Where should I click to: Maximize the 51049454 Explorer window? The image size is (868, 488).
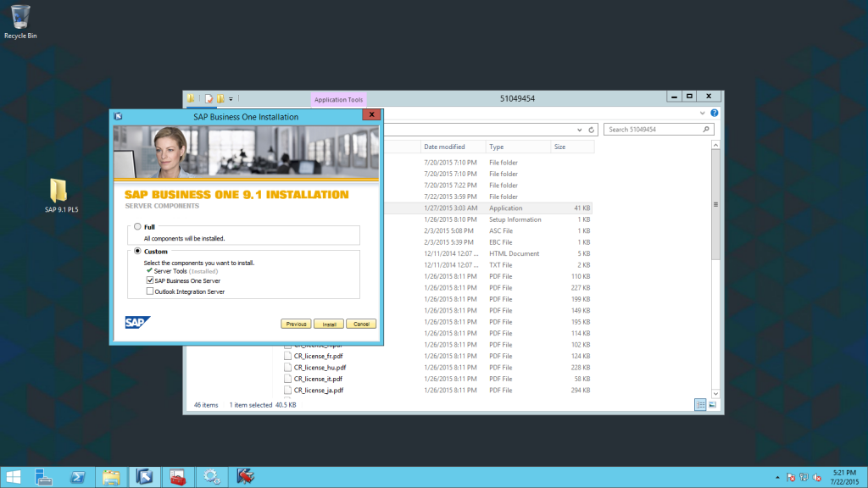pyautogui.click(x=689, y=97)
